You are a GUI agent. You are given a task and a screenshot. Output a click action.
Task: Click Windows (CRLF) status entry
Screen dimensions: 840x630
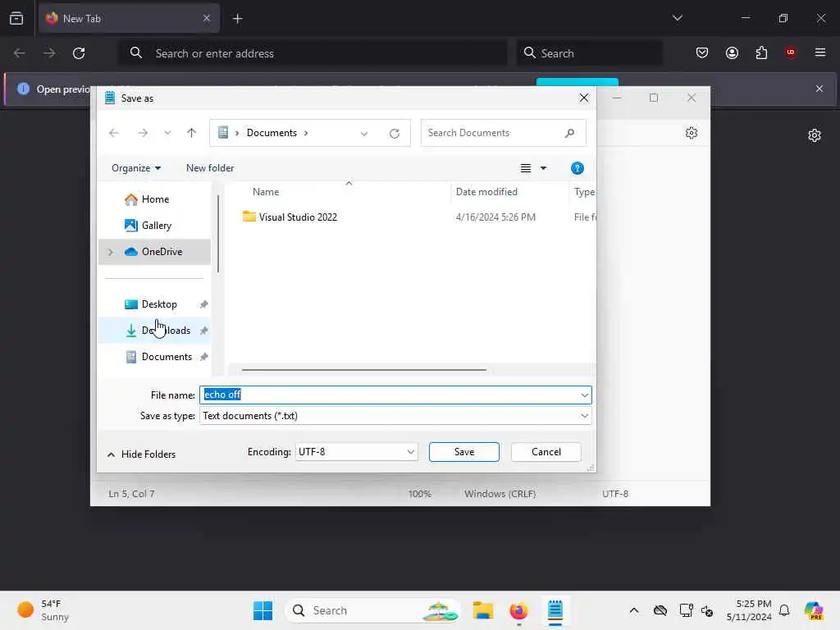(500, 493)
